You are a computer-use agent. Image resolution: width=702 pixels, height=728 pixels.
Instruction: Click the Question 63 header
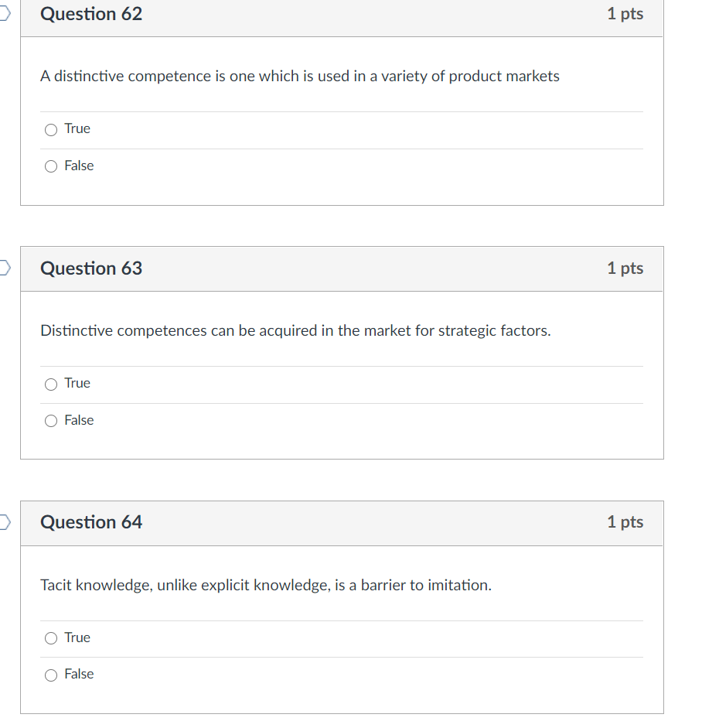point(90,268)
